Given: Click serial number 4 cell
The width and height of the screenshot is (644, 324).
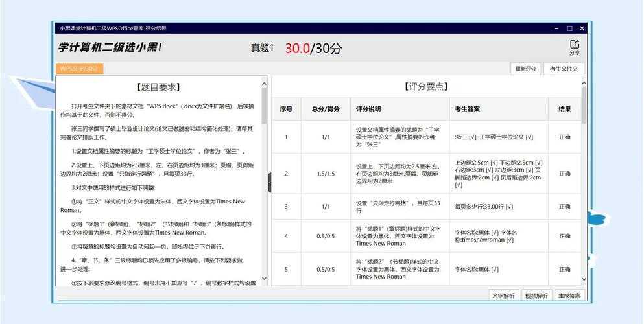Looking at the screenshot, I should coord(286,237).
